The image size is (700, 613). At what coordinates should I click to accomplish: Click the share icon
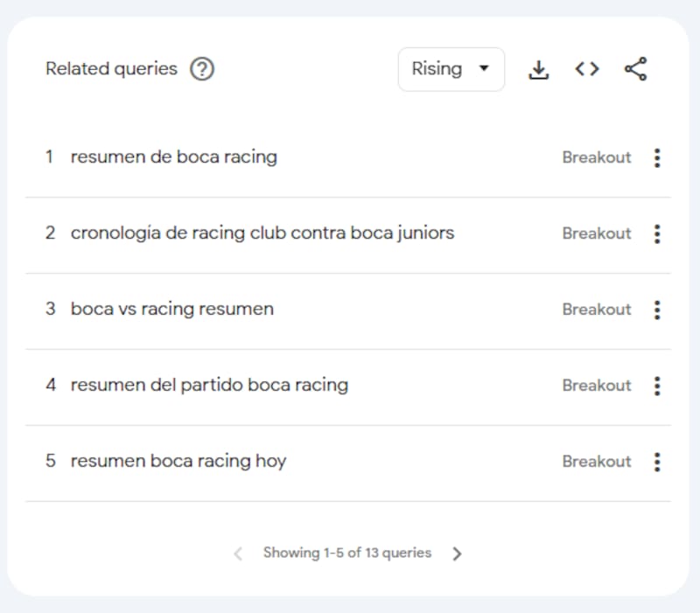635,69
